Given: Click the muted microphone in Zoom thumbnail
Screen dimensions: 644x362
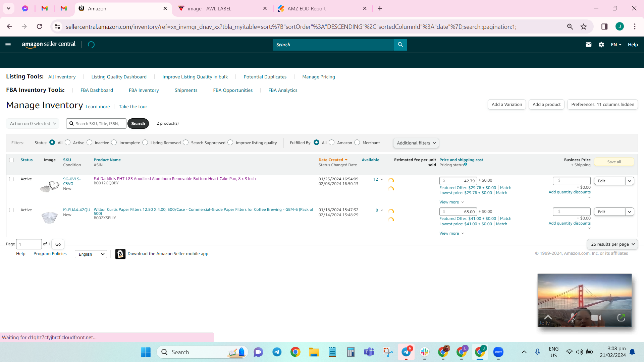Looking at the screenshot, I should (572, 318).
